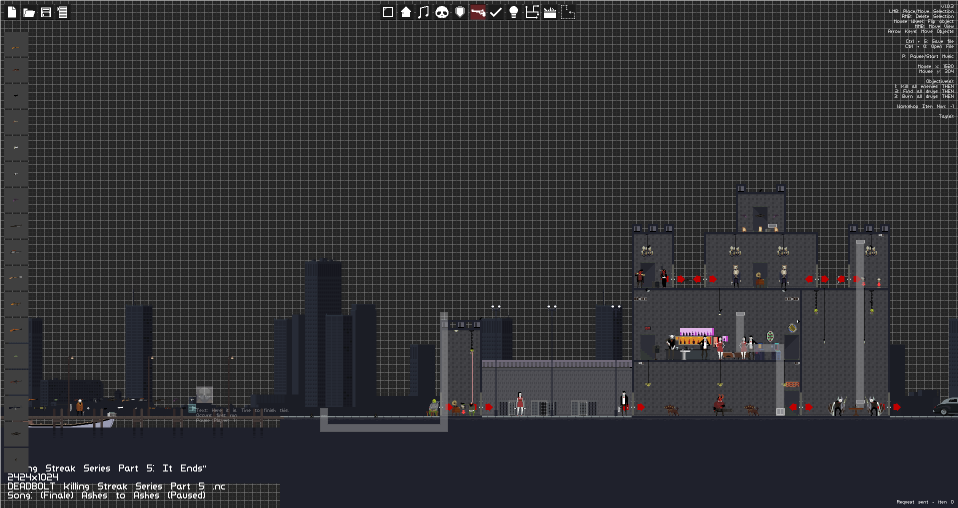Click the song status line showing Ashes to Ashes

pyautogui.click(x=106, y=495)
